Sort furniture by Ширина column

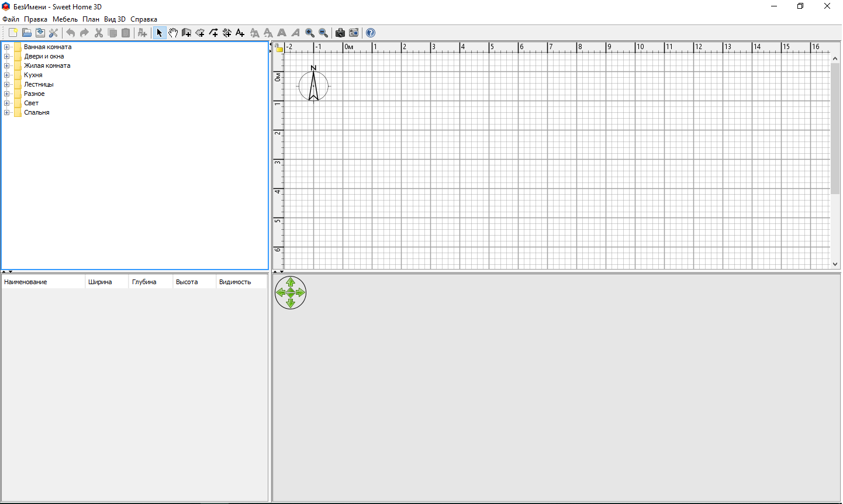(107, 282)
